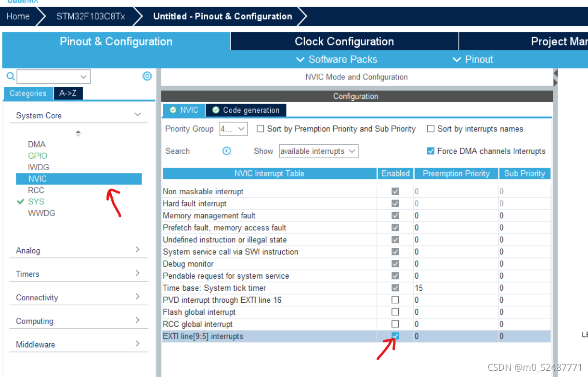Enable PVD interrupt through EXTI line 16
The width and height of the screenshot is (588, 377).
coord(395,300)
